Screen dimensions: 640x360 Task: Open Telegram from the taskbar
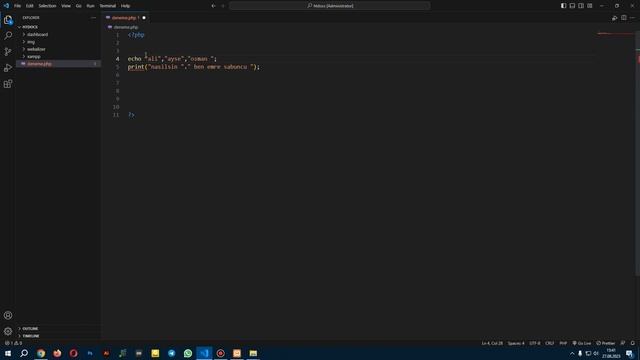(x=171, y=353)
